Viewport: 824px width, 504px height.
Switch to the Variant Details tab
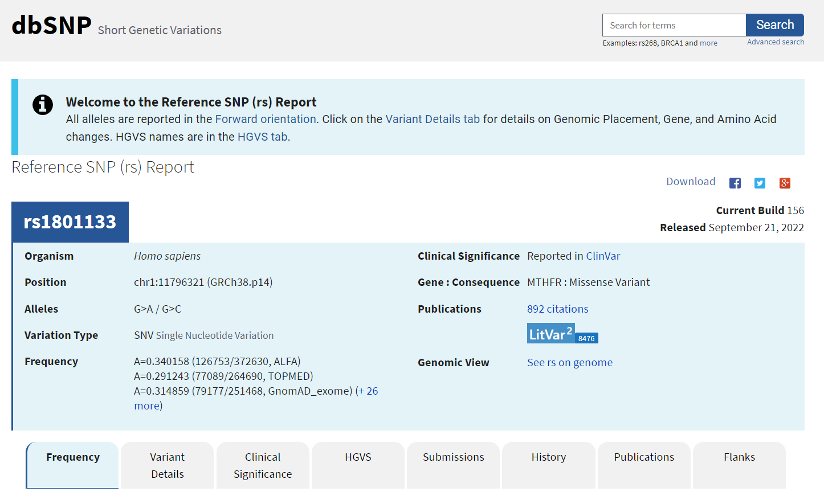(168, 465)
